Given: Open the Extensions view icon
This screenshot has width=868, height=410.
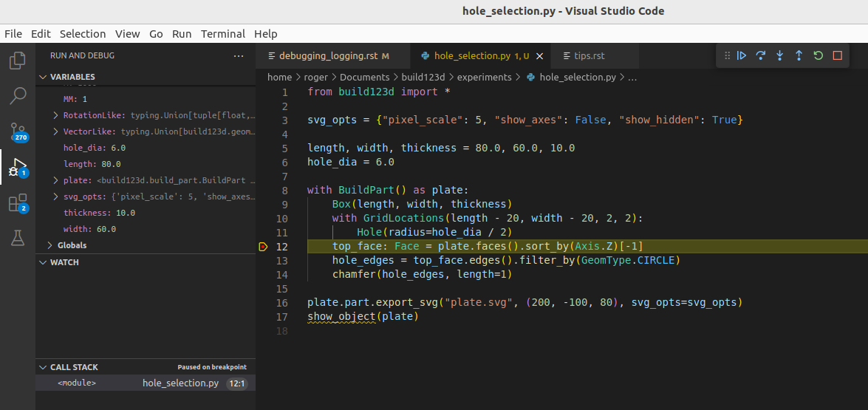Looking at the screenshot, I should pyautogui.click(x=17, y=203).
